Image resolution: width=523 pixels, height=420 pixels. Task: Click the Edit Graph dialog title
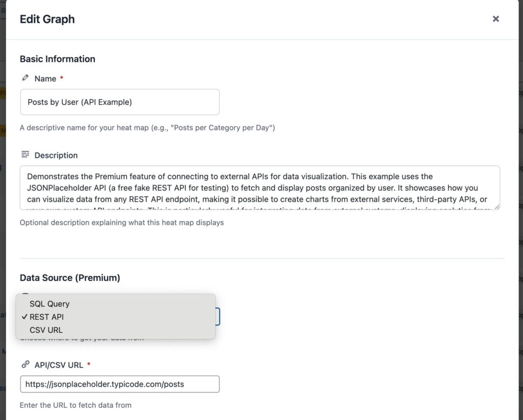(47, 19)
